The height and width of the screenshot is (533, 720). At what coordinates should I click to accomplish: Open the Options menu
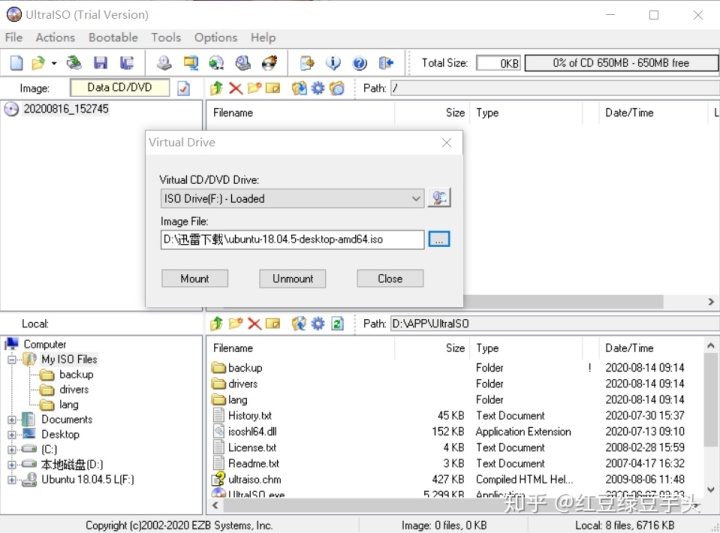point(215,38)
